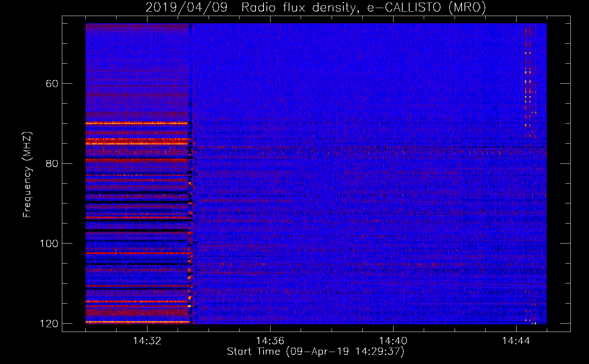Click the 60 frequency tick label
The width and height of the screenshot is (589, 364).
[x=52, y=84]
